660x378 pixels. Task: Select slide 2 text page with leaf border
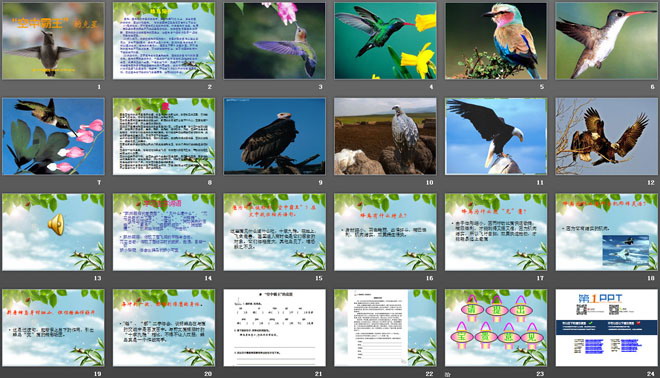point(164,41)
